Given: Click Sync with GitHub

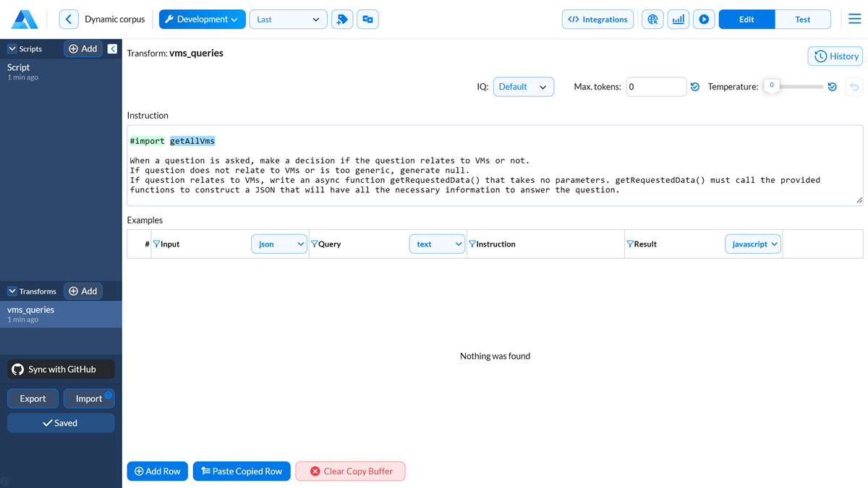Looking at the screenshot, I should coord(61,369).
